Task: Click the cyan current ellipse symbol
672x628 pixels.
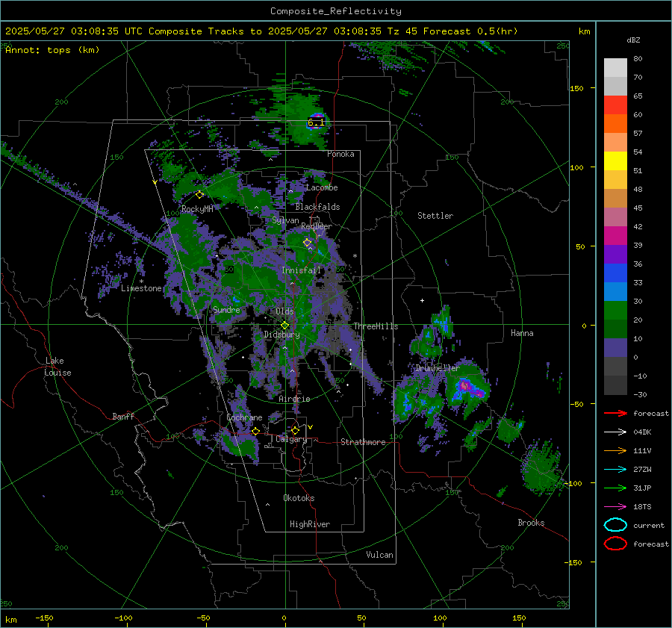Action: pyautogui.click(x=615, y=525)
